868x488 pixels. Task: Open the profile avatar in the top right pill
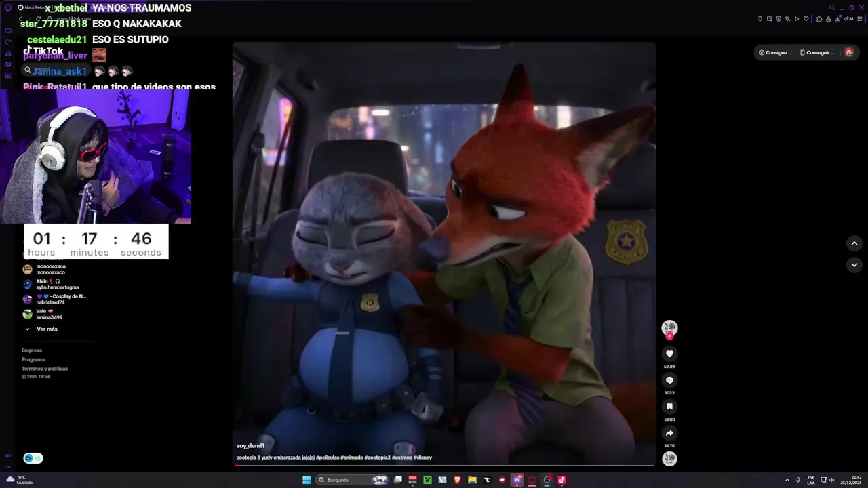849,52
